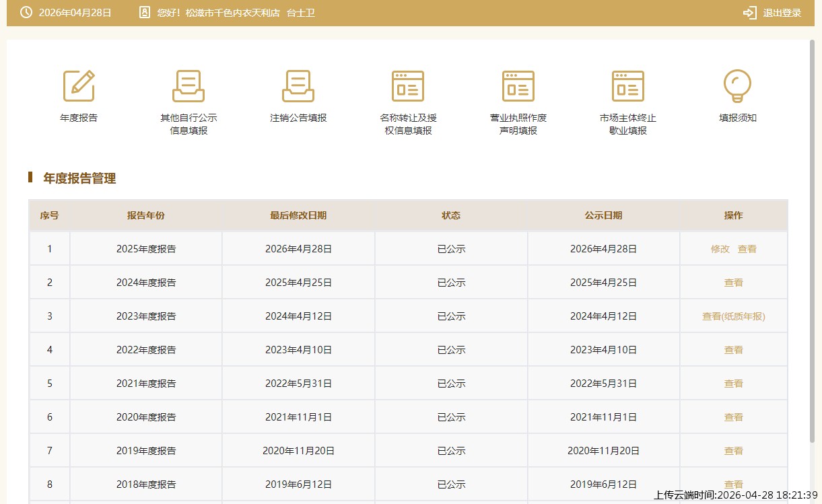View the 2022年度报告 record
The height and width of the screenshot is (504, 822).
tap(733, 350)
